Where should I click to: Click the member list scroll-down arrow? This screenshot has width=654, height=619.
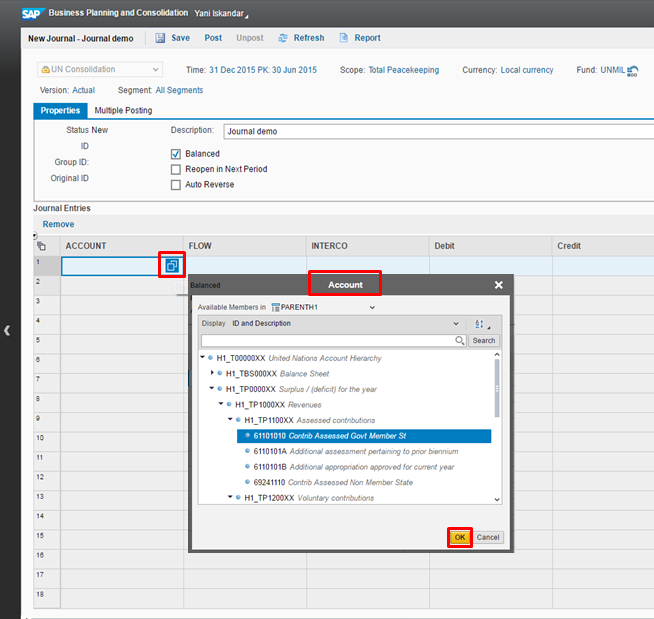coord(497,499)
